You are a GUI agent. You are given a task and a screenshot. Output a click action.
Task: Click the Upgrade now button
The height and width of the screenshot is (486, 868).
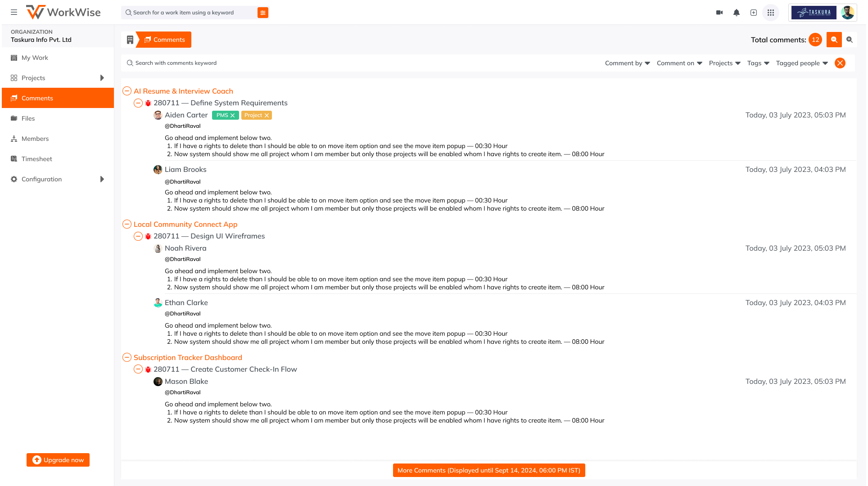[58, 460]
